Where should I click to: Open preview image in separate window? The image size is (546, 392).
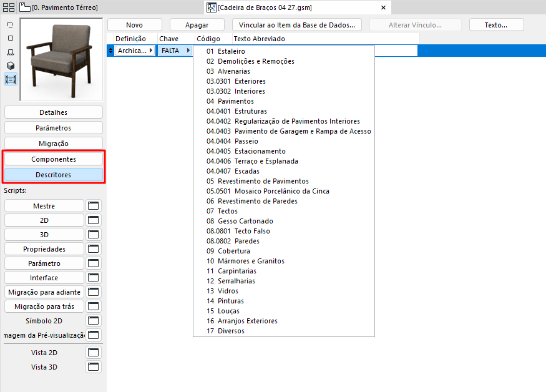93,335
